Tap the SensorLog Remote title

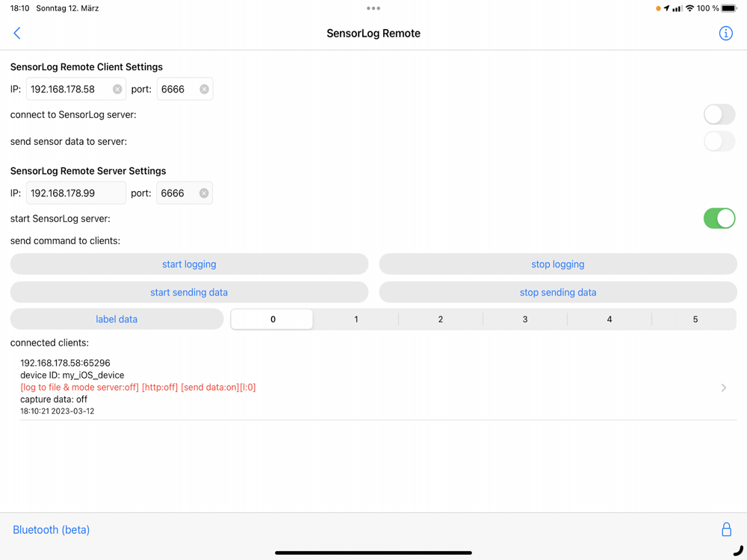[x=373, y=34]
